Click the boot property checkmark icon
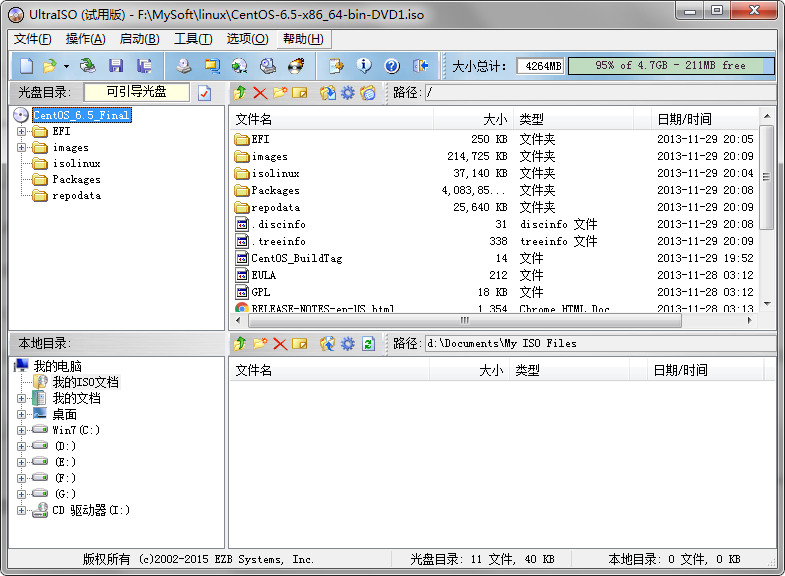Image resolution: width=785 pixels, height=576 pixels. [x=204, y=93]
